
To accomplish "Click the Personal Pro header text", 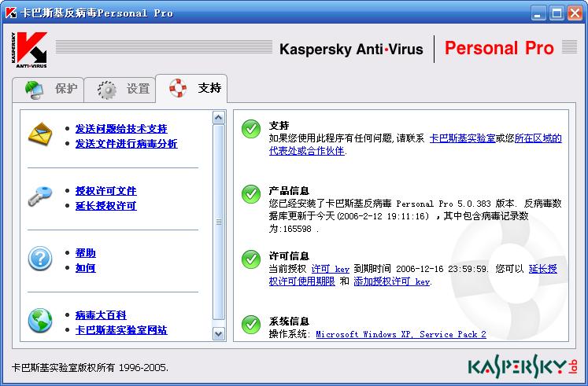I will 499,48.
